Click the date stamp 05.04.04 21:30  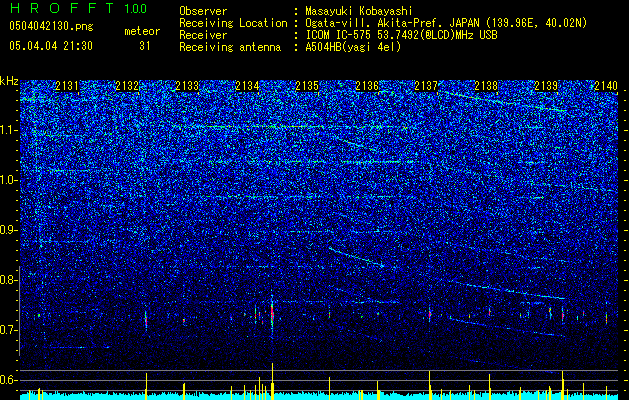click(51, 46)
